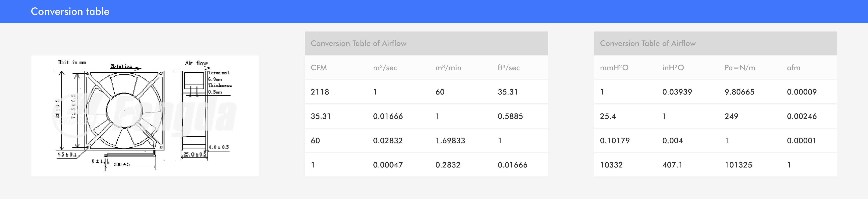The image size is (868, 199).
Task: Click the "Conversion table" section heading
Action: pos(70,11)
